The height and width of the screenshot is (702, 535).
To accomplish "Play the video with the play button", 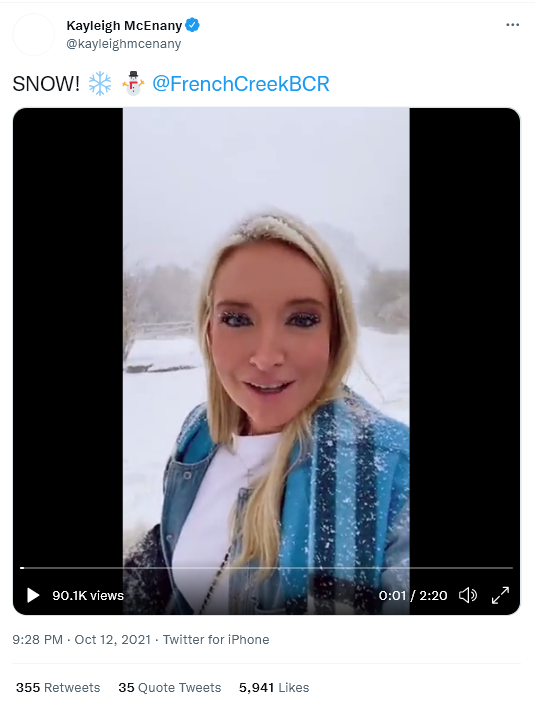I will pos(33,595).
